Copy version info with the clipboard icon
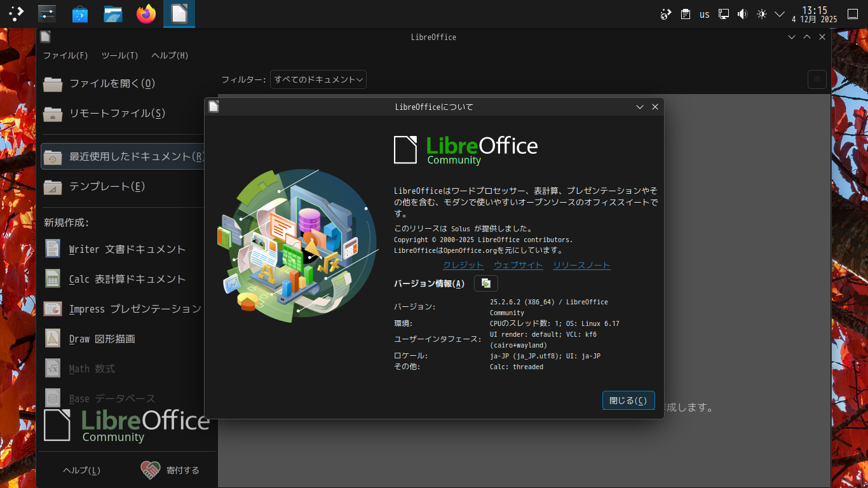This screenshot has height=488, width=868. (x=485, y=283)
